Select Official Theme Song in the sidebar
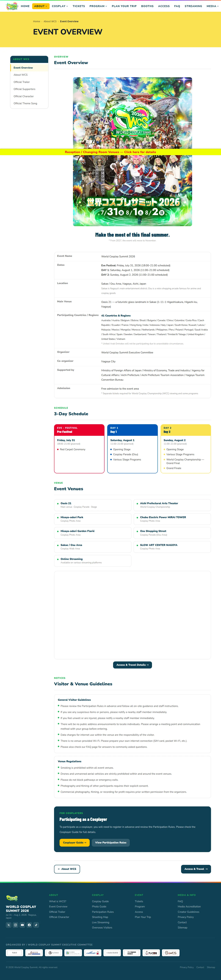This screenshot has height=980, width=221. [x=29, y=103]
